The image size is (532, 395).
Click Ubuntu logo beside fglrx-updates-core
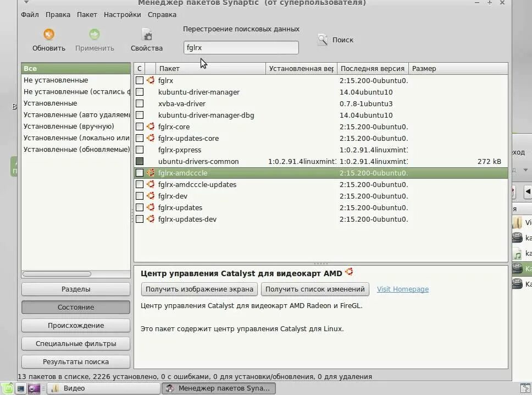click(151, 138)
